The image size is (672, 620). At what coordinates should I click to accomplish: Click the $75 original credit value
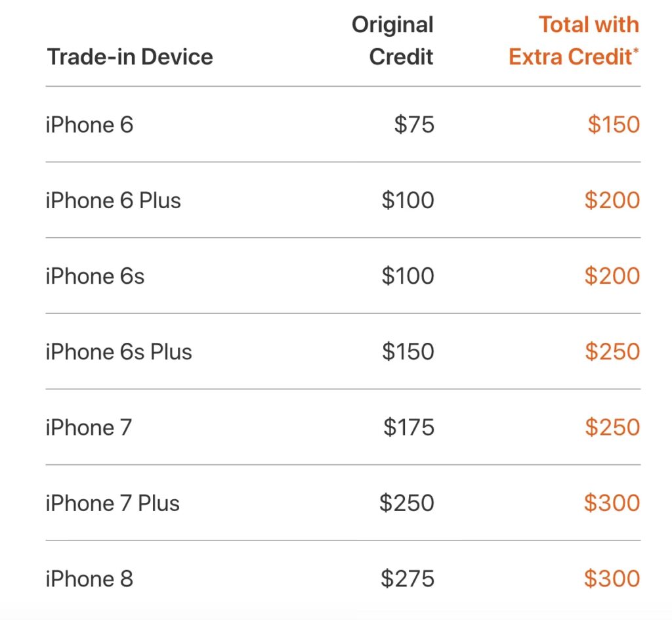(414, 124)
